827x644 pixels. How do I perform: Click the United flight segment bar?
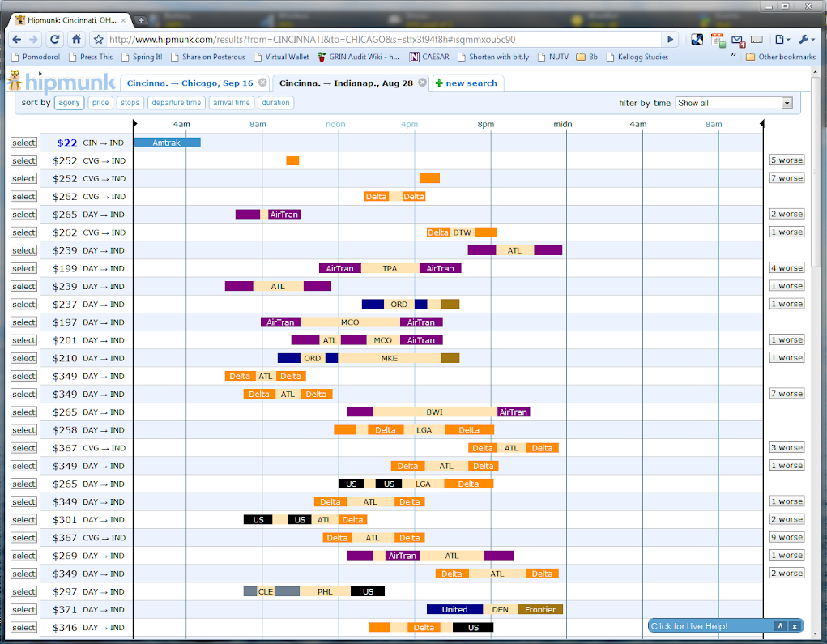(454, 610)
